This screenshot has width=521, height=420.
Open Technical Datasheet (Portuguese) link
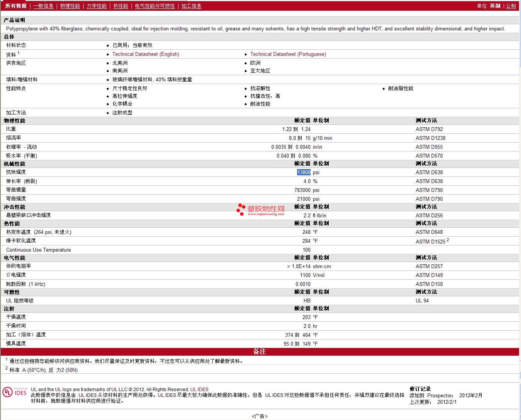288,54
